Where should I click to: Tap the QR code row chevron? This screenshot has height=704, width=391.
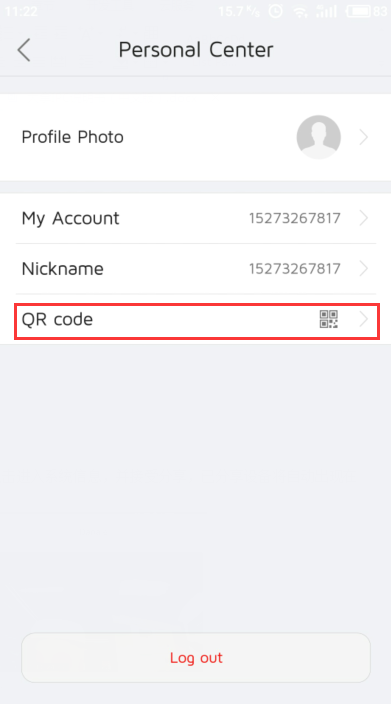364,319
